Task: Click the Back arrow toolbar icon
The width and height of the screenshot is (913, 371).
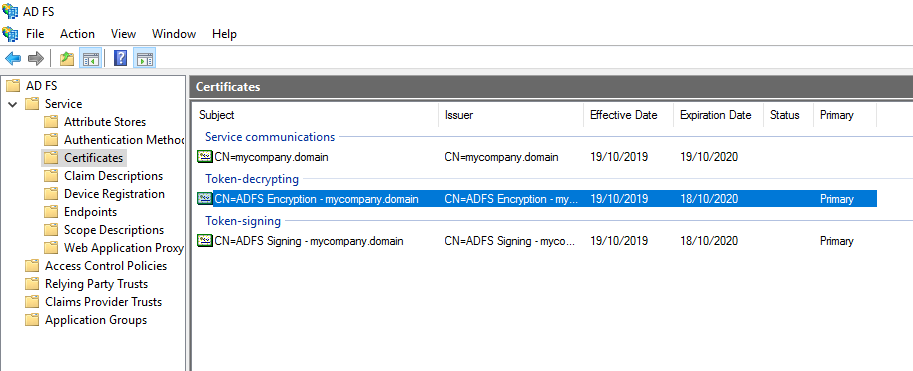Action: point(13,58)
